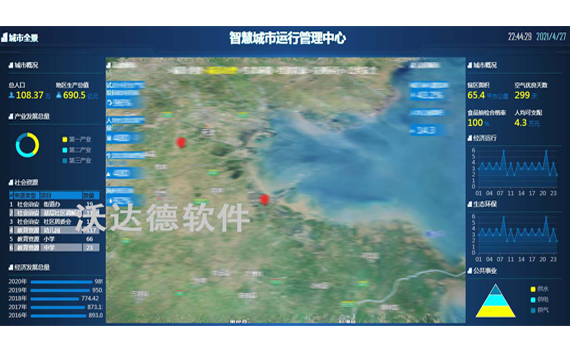Click the 299 天 air quality value
The image size is (570, 360).
526,96
